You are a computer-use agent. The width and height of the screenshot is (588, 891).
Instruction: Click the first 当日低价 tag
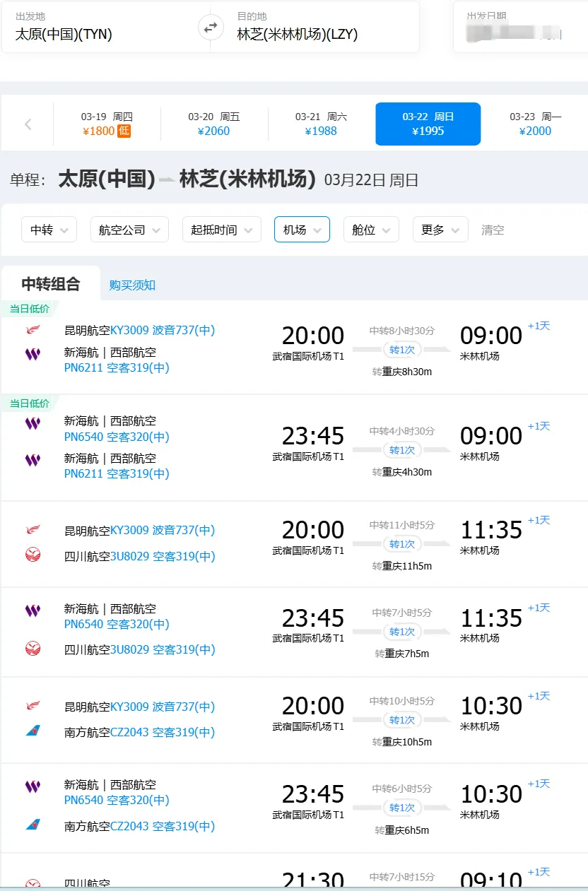(29, 309)
